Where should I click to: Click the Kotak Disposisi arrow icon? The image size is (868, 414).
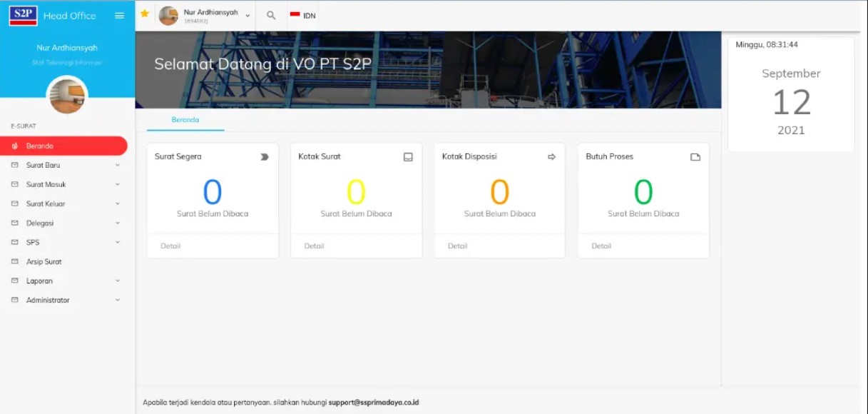pyautogui.click(x=551, y=157)
